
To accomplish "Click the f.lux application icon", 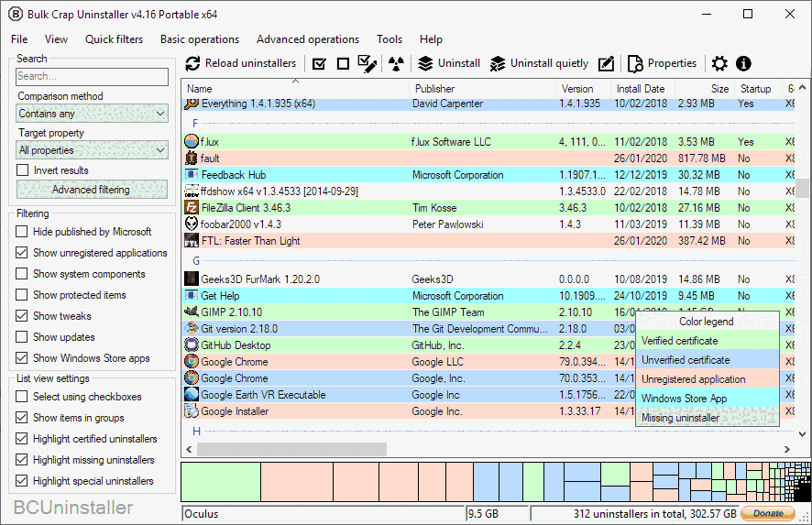I will pyautogui.click(x=192, y=141).
